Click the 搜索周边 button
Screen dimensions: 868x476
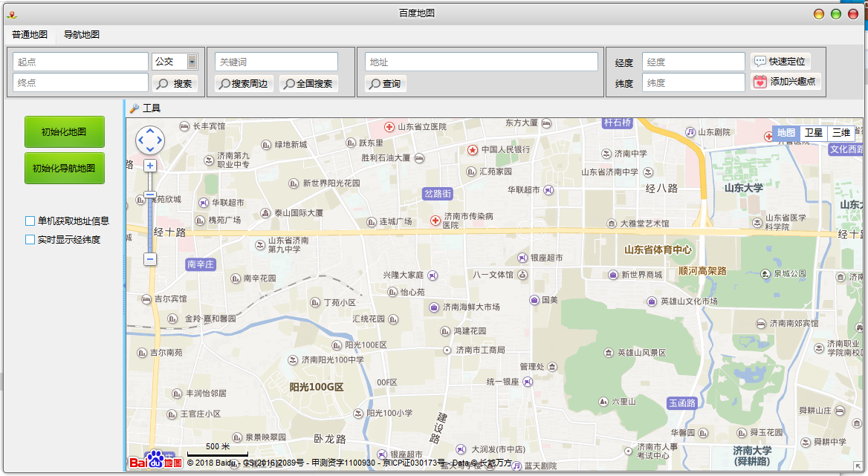(x=244, y=83)
